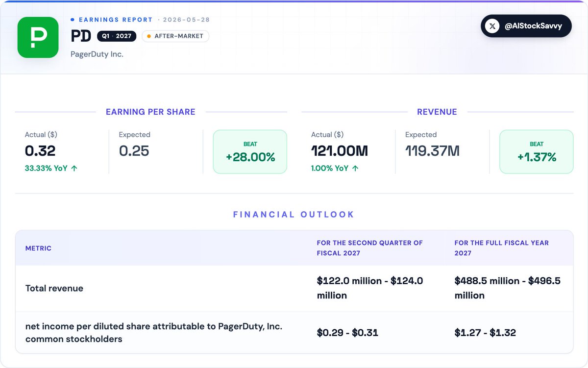Click the Q1 2027 quarter badge

[x=117, y=36]
